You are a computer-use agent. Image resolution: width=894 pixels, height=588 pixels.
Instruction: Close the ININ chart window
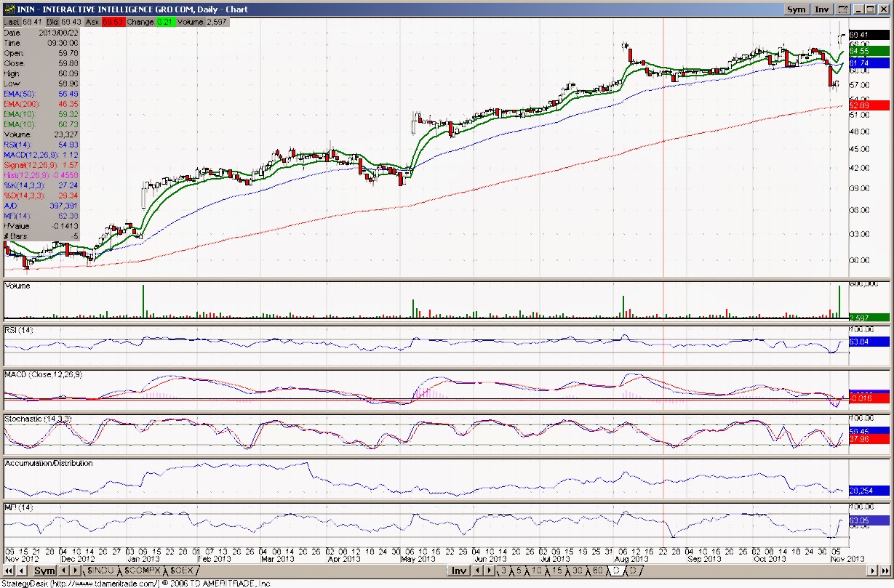(x=884, y=9)
